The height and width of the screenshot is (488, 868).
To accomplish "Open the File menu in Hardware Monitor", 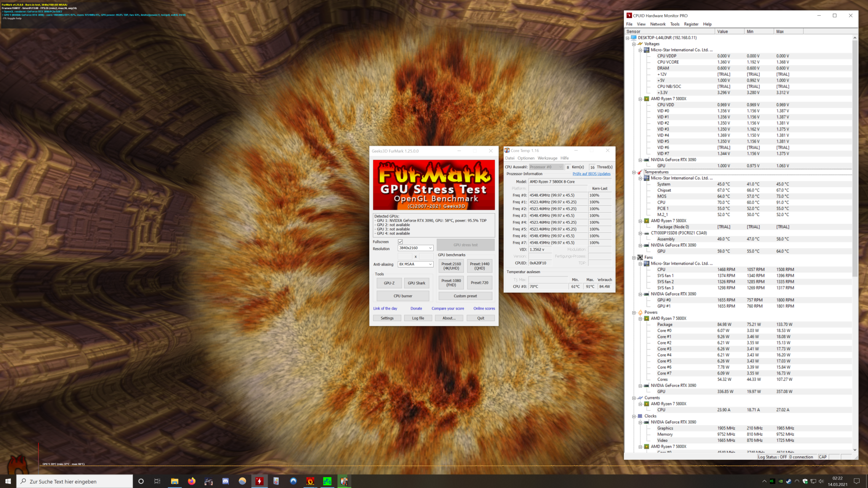I will [629, 24].
